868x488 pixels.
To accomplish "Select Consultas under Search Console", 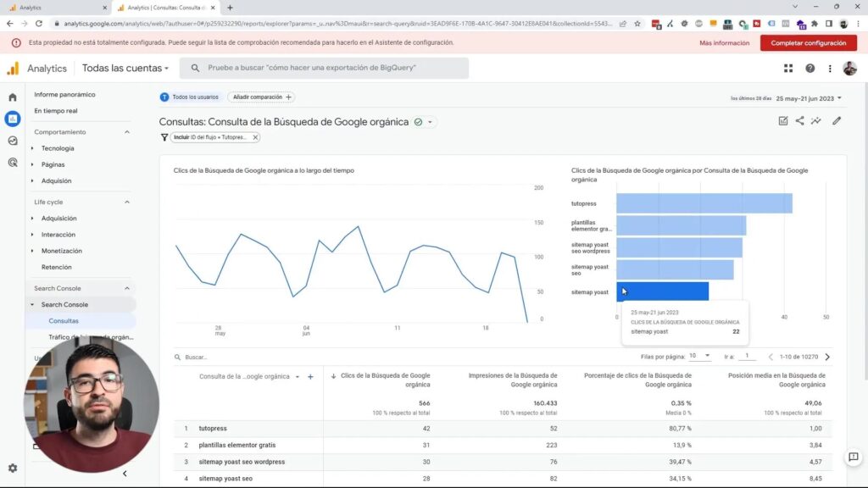I will (x=64, y=321).
